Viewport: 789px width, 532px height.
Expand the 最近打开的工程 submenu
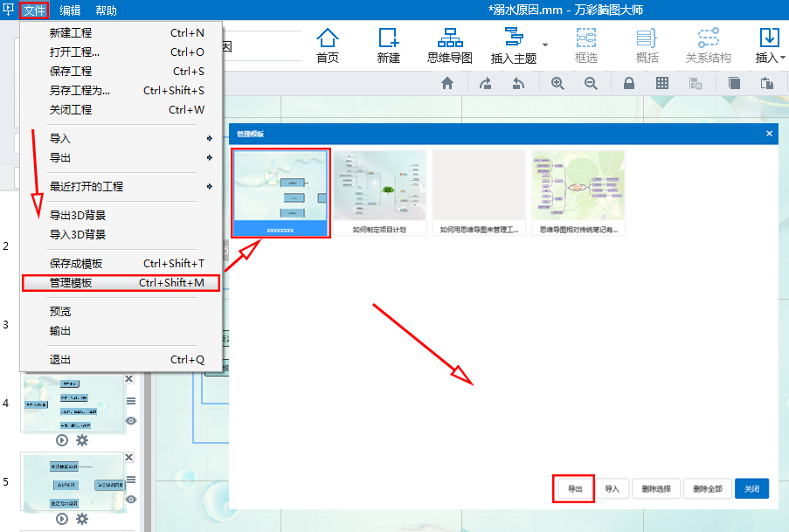tap(209, 186)
